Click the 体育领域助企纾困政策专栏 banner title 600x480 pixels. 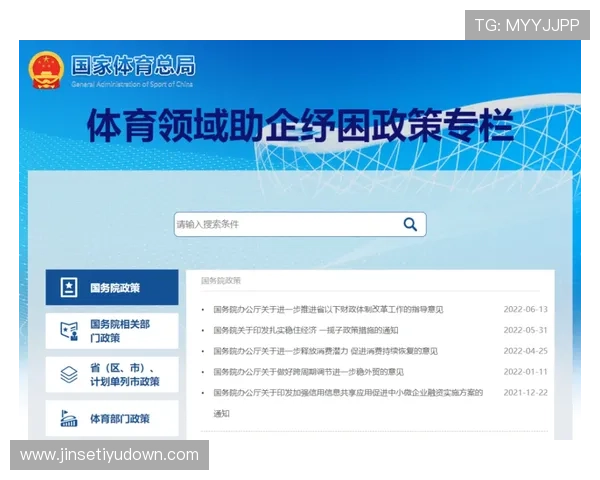[300, 125]
